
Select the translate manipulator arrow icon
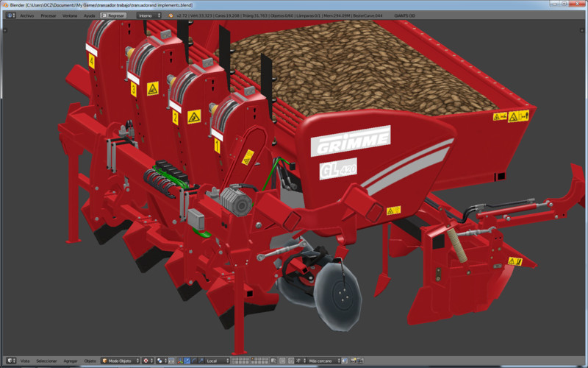(x=186, y=361)
